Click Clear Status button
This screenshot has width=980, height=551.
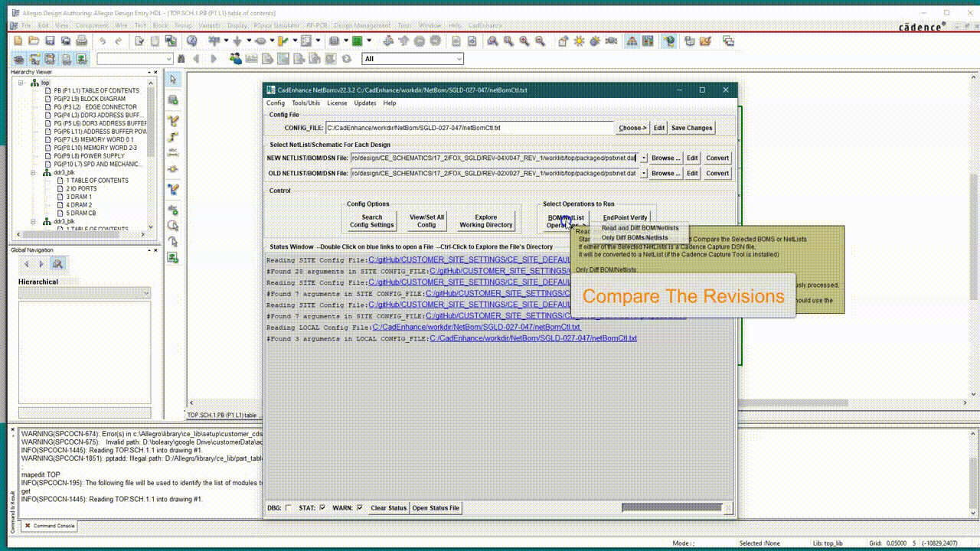click(388, 507)
